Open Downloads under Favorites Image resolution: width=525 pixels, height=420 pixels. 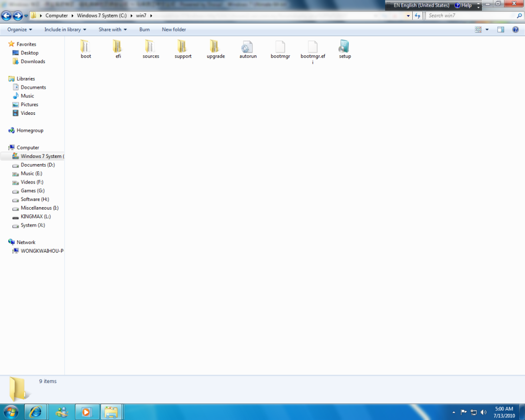[x=33, y=62]
